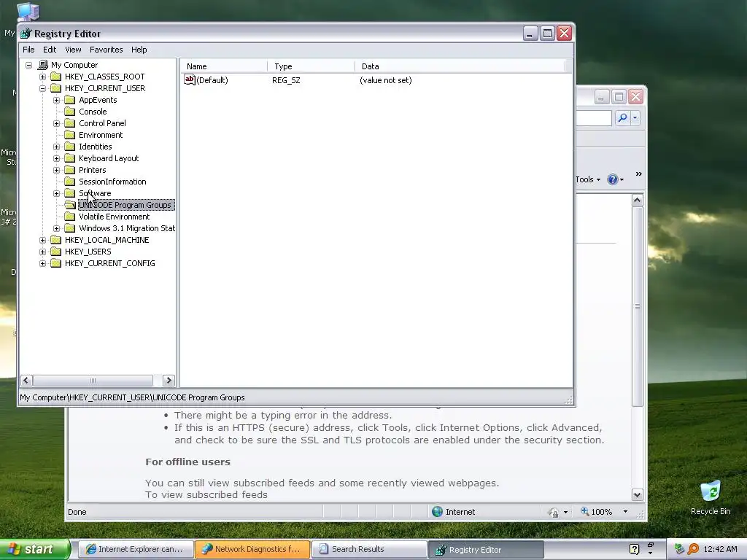Click the search magnifier in Internet Explorer
This screenshot has height=560, width=747.
click(622, 117)
